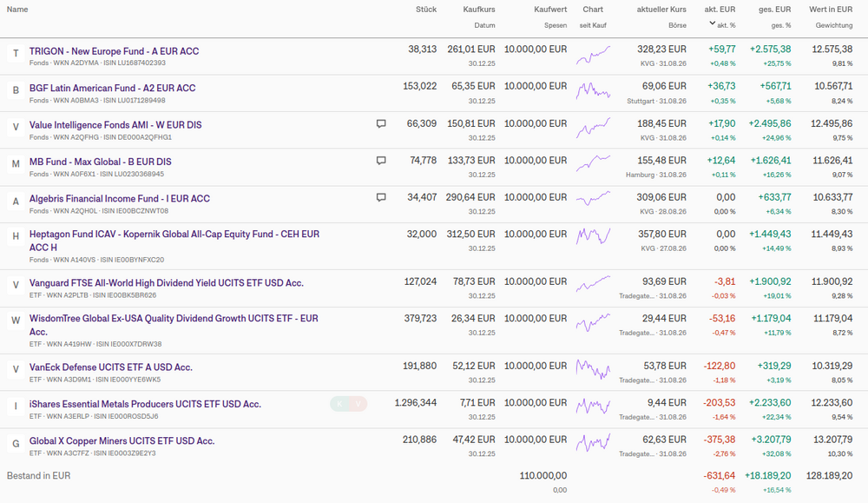
Task: Sort the table by the Name column
Action: (17, 10)
